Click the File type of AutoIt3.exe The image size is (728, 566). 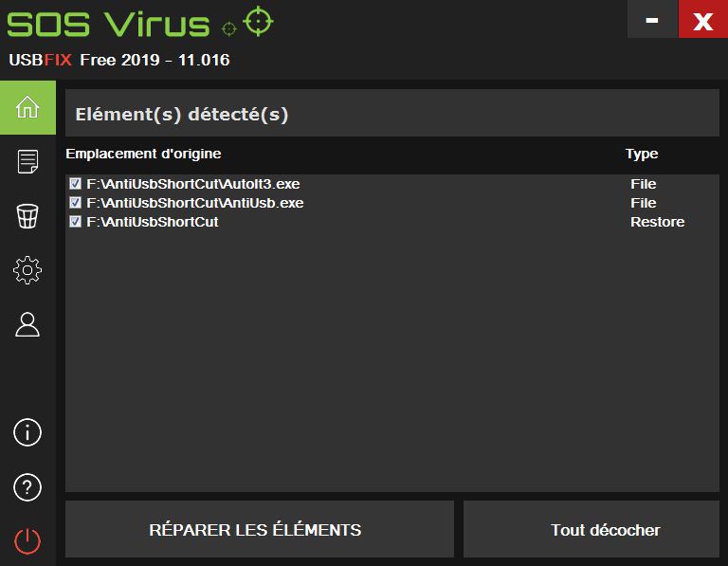(x=643, y=184)
